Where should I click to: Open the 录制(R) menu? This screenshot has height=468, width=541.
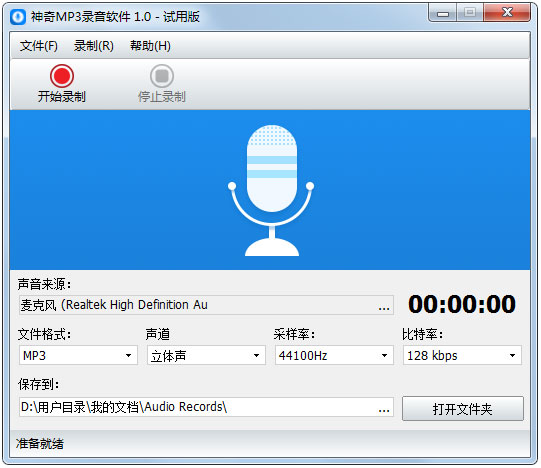click(94, 46)
